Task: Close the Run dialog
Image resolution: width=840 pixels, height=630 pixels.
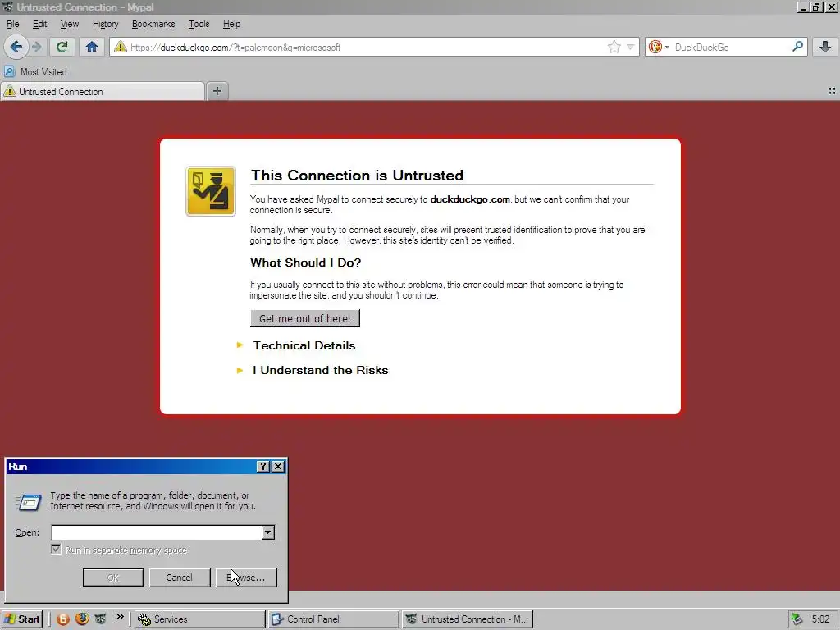Action: [278, 467]
